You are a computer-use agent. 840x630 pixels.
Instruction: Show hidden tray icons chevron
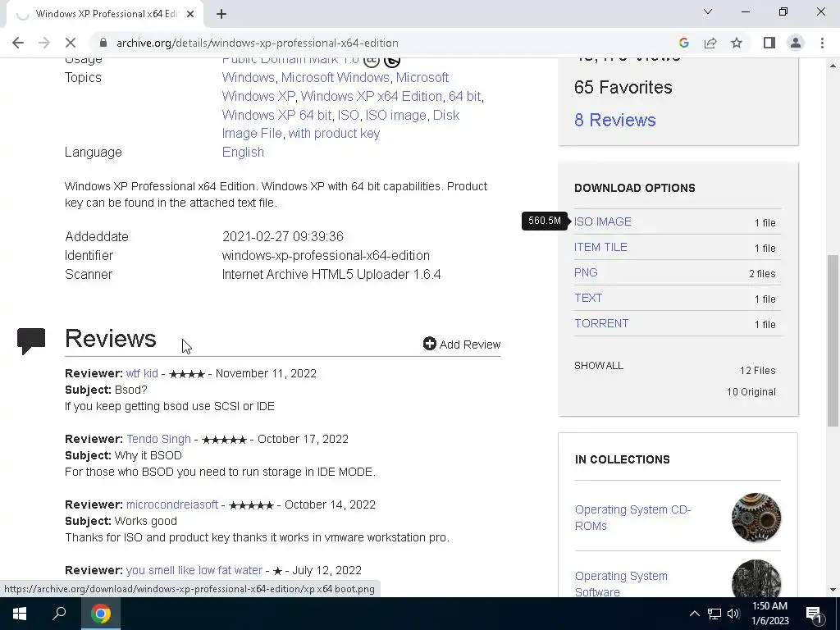tap(694, 614)
